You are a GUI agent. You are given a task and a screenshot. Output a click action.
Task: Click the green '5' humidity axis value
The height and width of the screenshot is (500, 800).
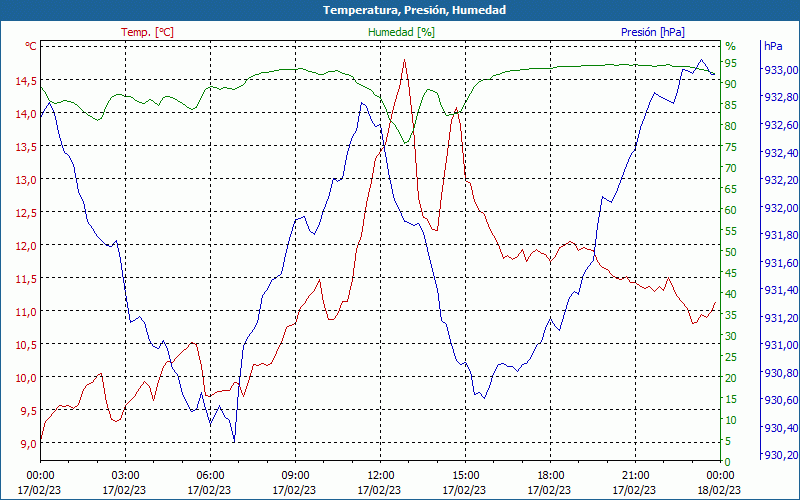728,441
